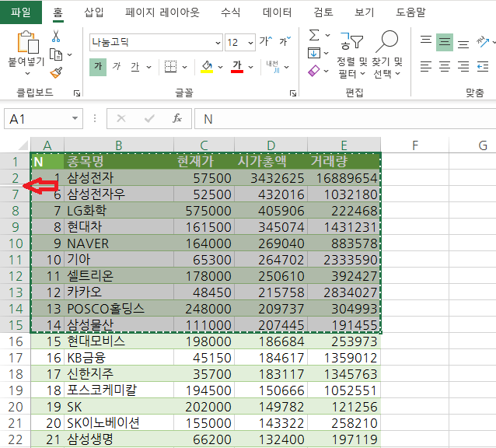Switch to the 보기 tab
This screenshot has width=496, height=448.
tap(365, 12)
